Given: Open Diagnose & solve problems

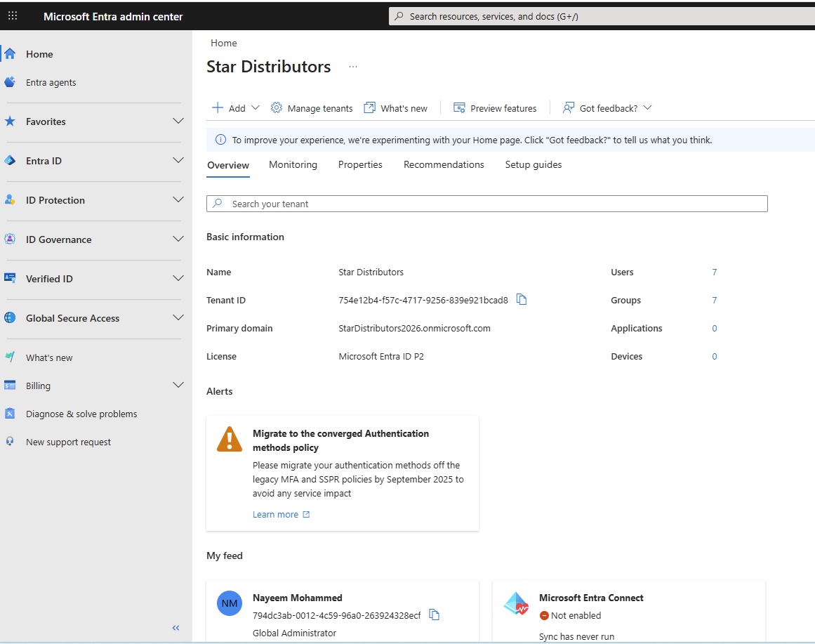Looking at the screenshot, I should 81,414.
